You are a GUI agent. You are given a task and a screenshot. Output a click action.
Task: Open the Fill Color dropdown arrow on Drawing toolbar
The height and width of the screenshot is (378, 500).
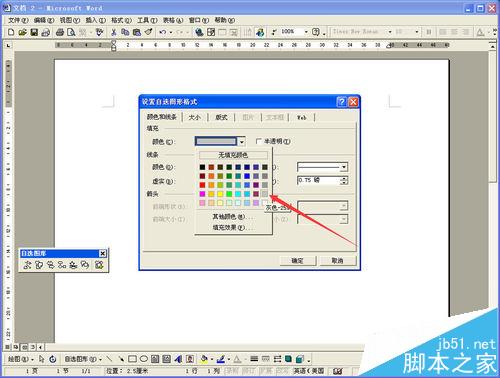211,359
